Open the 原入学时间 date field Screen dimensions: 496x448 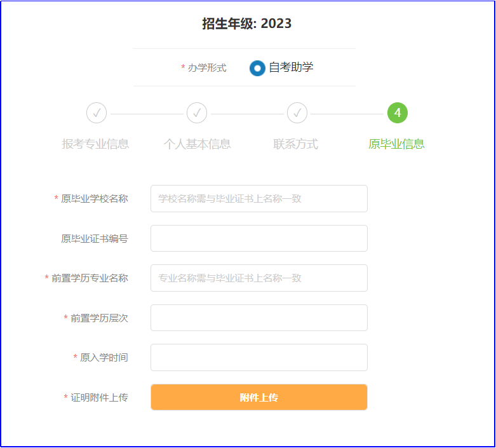tap(258, 357)
